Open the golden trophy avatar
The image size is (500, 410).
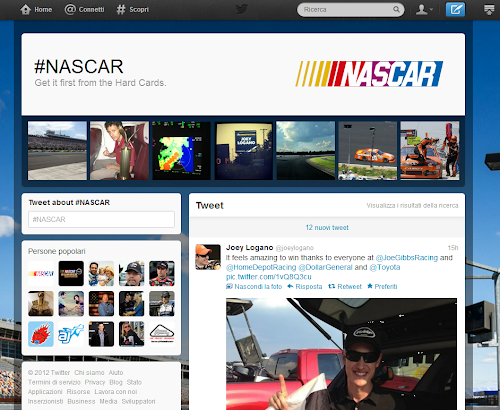coord(41,304)
